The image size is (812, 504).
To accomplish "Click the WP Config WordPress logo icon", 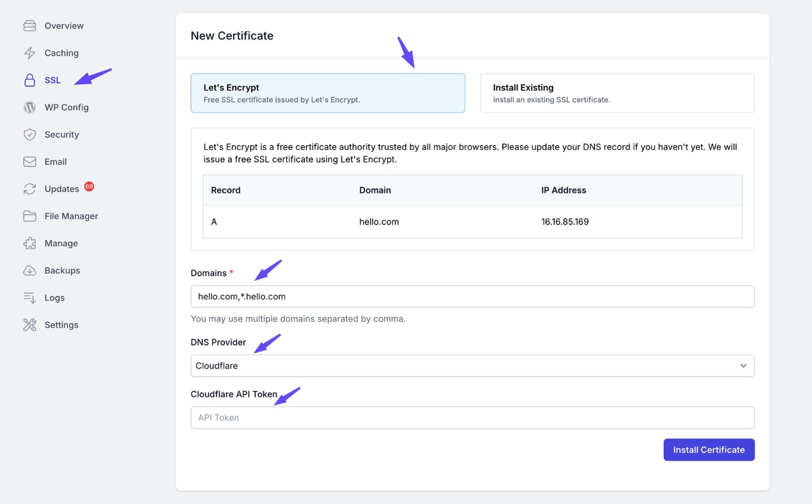I will pyautogui.click(x=30, y=107).
